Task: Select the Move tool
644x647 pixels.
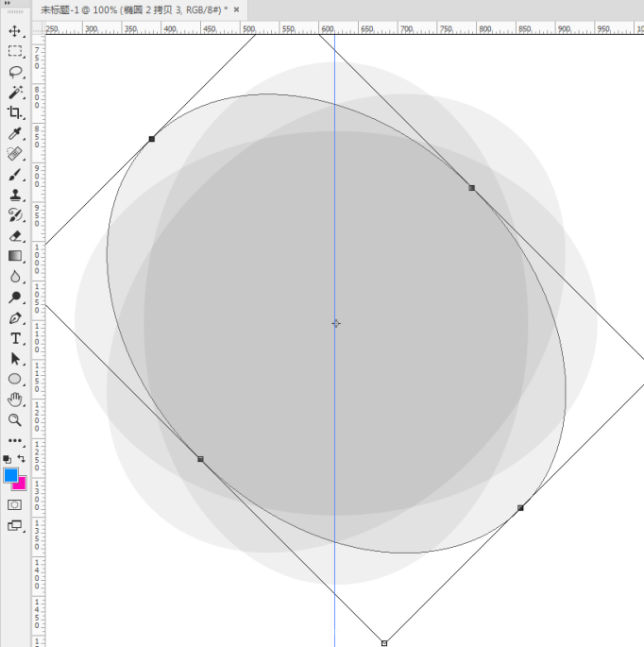Action: point(15,31)
